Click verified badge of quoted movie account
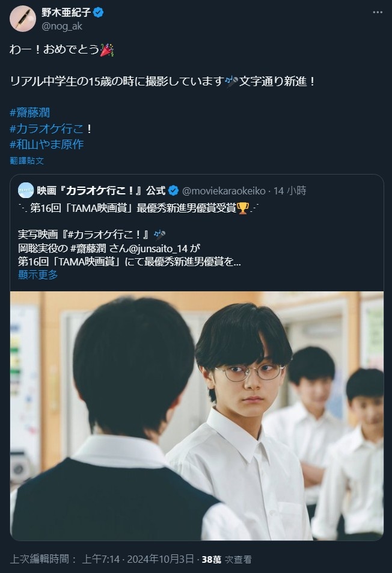 click(173, 190)
